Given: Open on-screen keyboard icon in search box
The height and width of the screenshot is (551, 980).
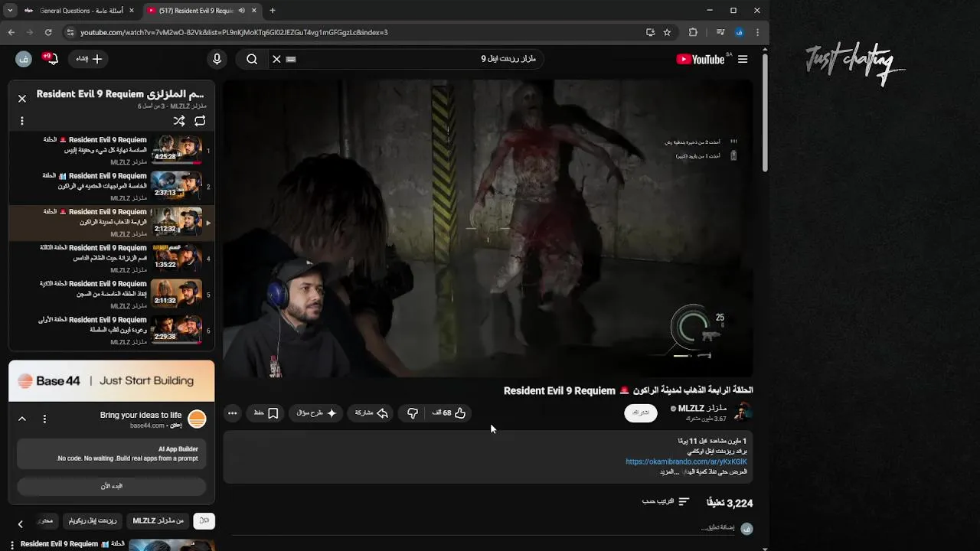Looking at the screenshot, I should (291, 59).
